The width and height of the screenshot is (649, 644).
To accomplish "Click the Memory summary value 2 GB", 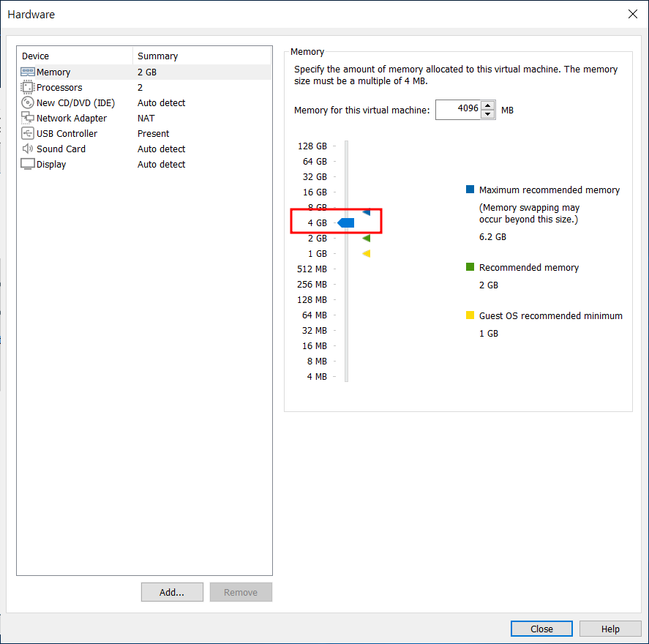I will pyautogui.click(x=147, y=72).
